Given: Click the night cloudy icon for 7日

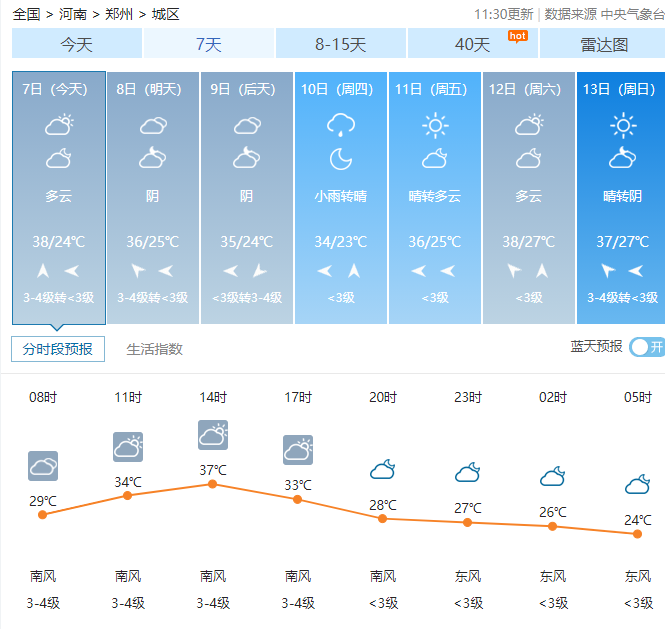Looking at the screenshot, I should [x=59, y=159].
